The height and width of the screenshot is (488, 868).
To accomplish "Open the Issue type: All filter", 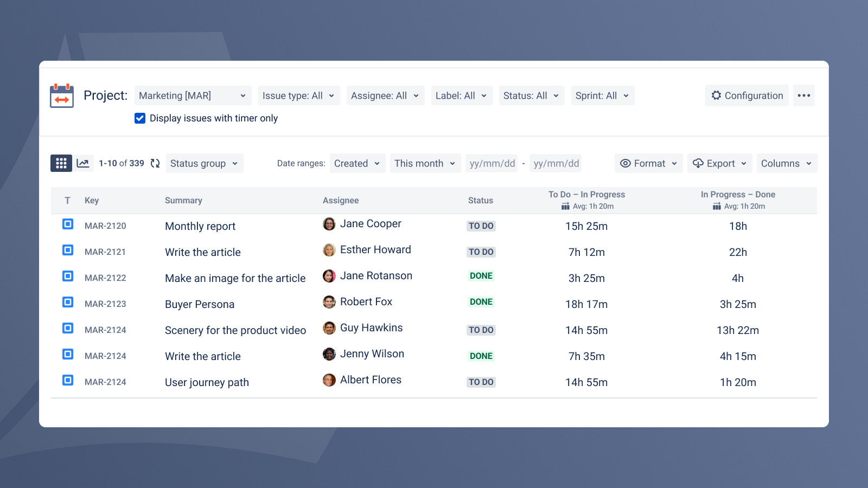I will pyautogui.click(x=298, y=95).
